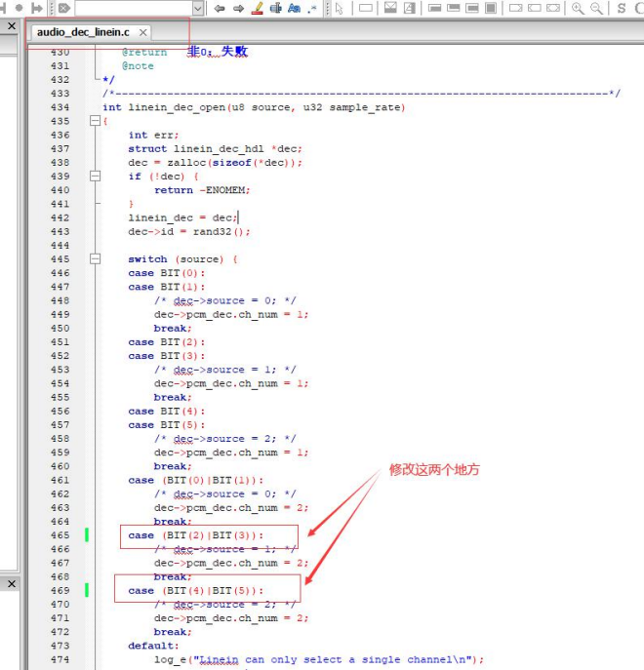
Task: Click the jump forward arrow icon
Action: pos(238,8)
